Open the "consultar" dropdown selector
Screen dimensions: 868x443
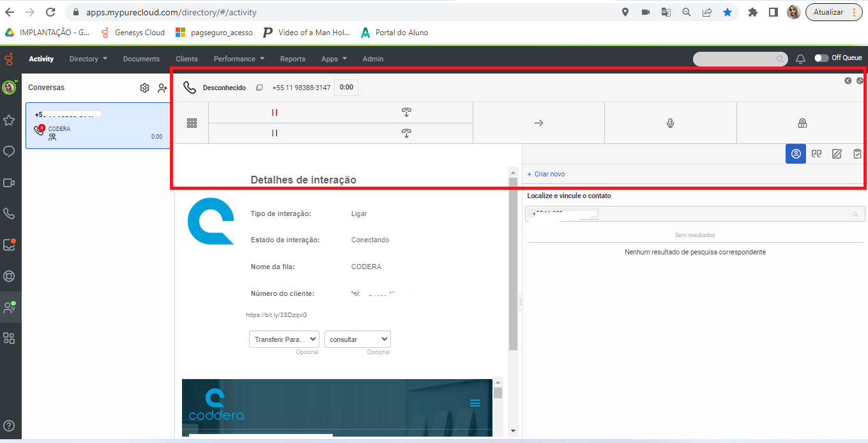tap(357, 339)
